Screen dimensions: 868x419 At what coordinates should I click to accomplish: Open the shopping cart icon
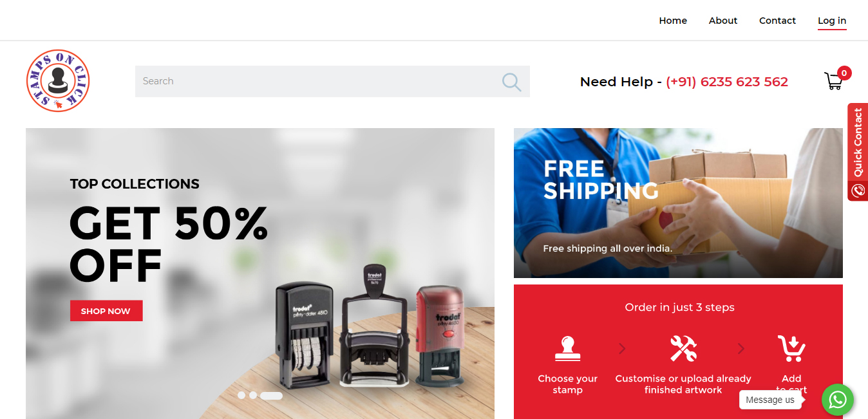(833, 81)
